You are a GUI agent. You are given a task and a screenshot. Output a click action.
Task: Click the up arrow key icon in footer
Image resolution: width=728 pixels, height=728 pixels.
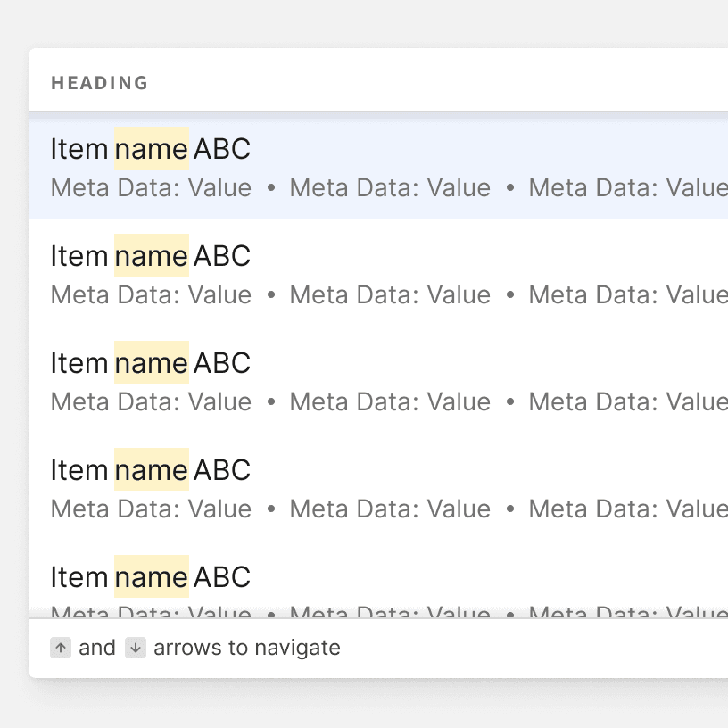coord(61,648)
